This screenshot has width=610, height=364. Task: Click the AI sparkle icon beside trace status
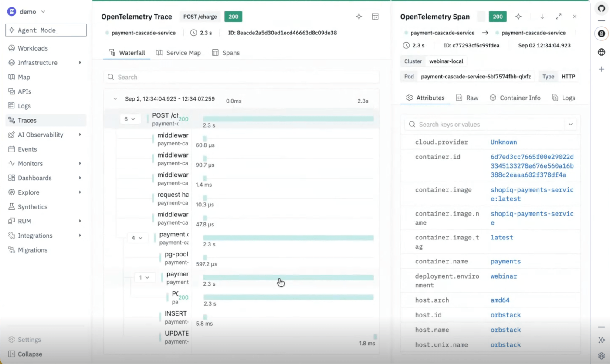(x=359, y=17)
